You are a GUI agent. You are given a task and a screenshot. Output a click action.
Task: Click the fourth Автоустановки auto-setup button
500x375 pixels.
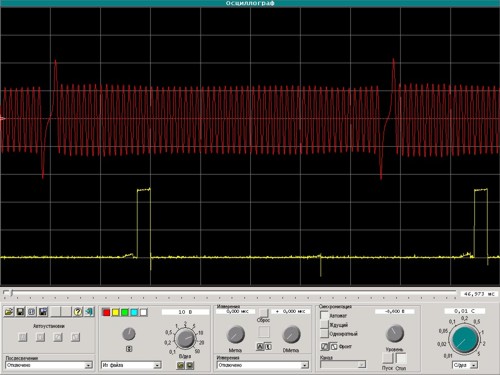76,337
